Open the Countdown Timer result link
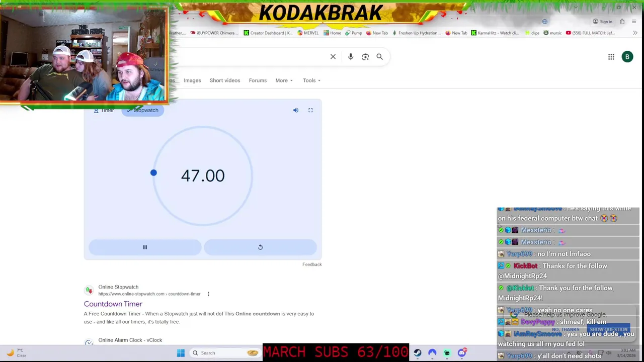The height and width of the screenshot is (362, 644). tap(113, 304)
